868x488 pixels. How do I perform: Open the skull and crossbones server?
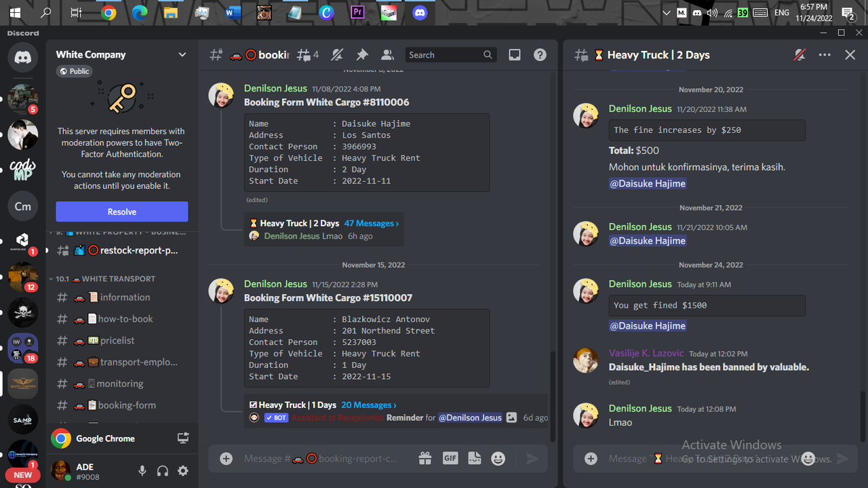click(x=23, y=312)
